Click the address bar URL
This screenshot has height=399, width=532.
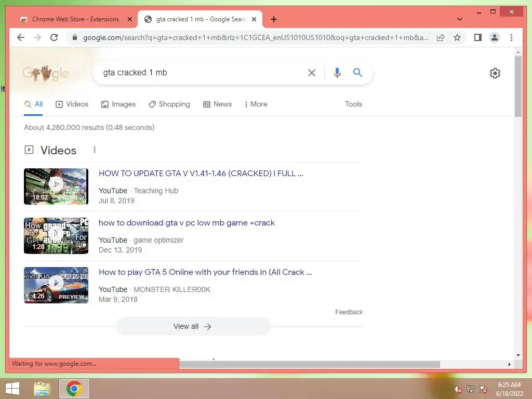256,37
